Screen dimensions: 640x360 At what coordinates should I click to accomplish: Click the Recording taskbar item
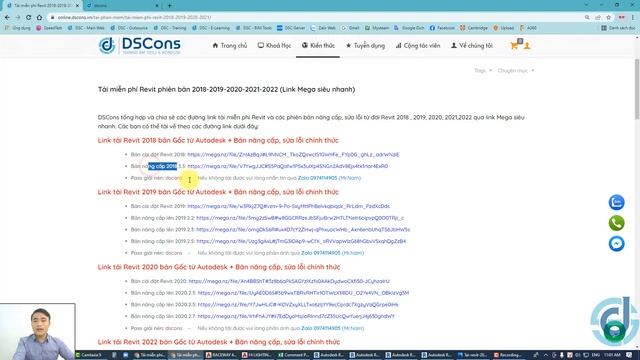(x=507, y=355)
